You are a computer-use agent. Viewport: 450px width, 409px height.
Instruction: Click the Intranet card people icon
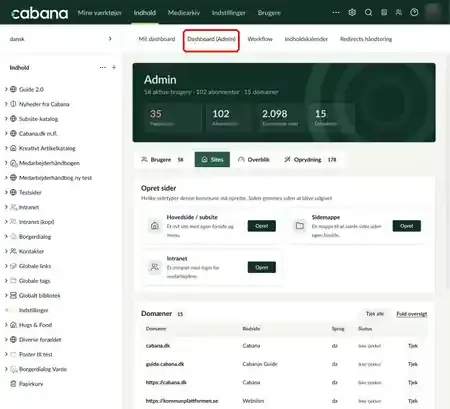[x=155, y=267]
